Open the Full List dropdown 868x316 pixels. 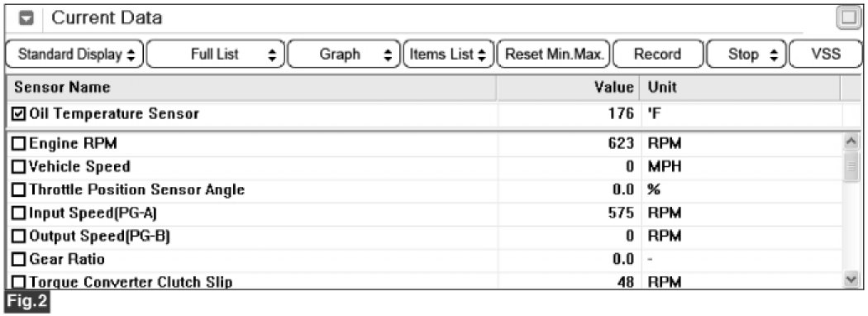tap(216, 55)
